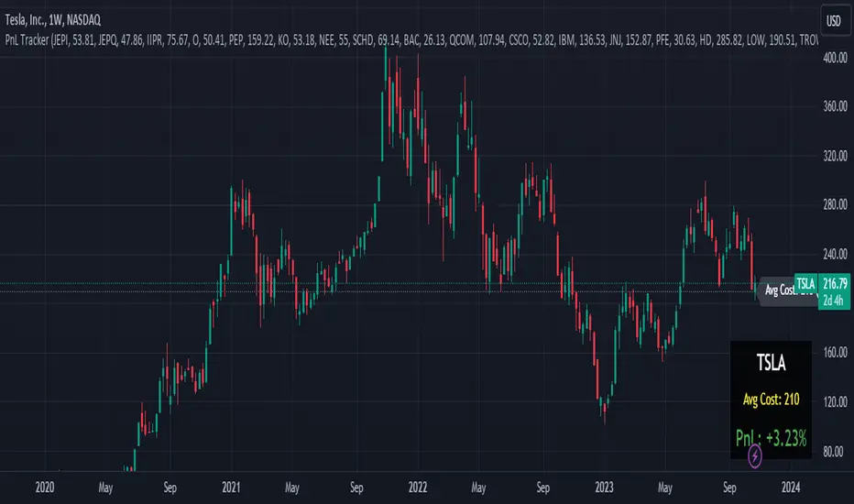This screenshot has width=854, height=504.
Task: Click the 120.00 price axis label
Action: [835, 402]
